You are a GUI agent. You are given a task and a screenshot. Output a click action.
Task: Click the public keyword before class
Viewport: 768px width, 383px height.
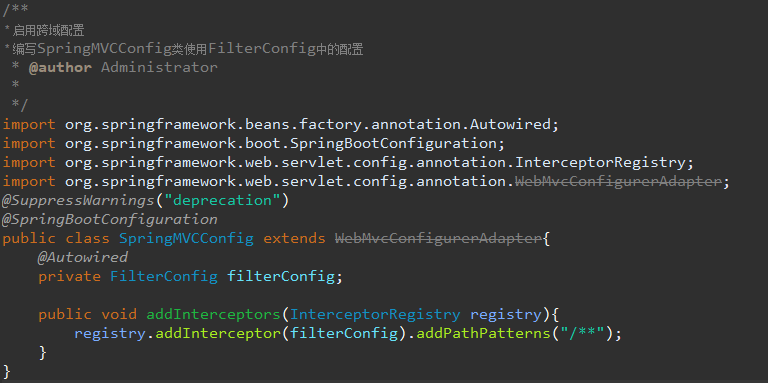click(x=29, y=239)
